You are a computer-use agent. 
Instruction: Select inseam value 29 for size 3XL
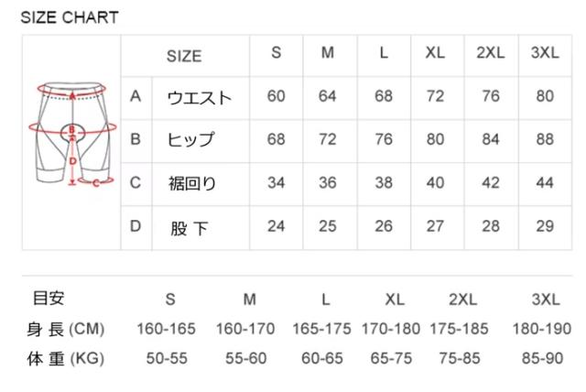pyautogui.click(x=545, y=226)
